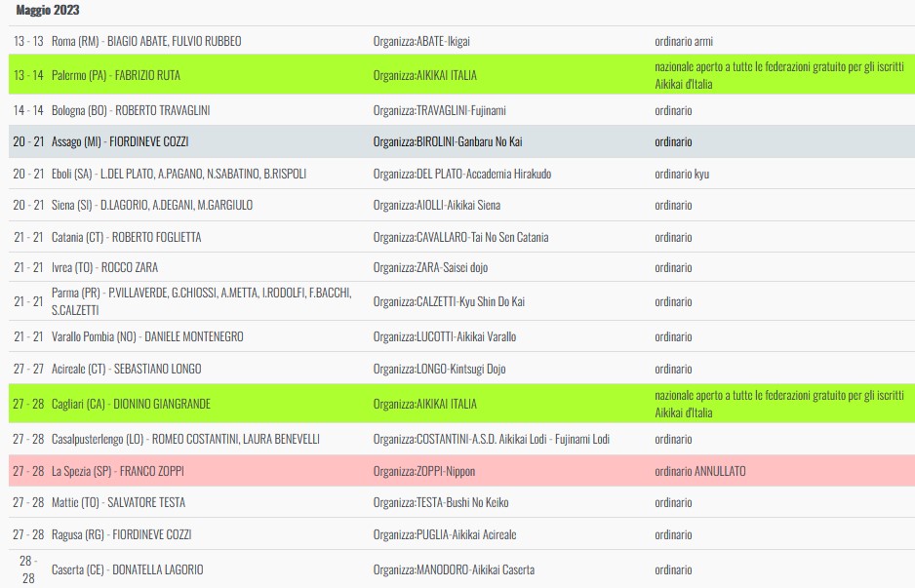Select the Roma (RM) Biagio Abate row

(x=461, y=41)
